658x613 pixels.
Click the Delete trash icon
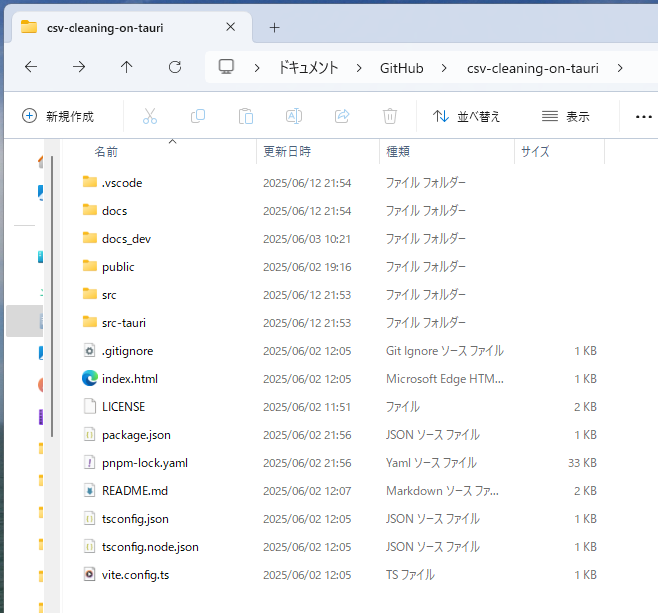pyautogui.click(x=390, y=116)
